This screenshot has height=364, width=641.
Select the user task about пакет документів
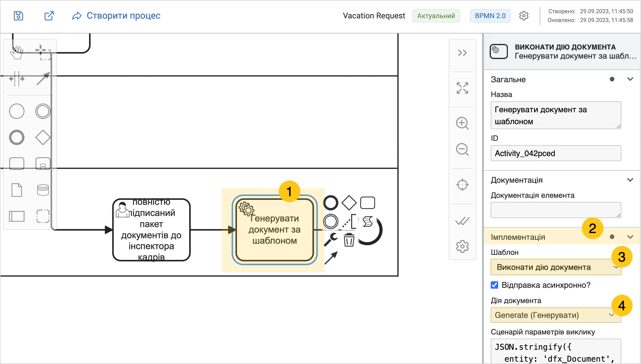coord(151,230)
